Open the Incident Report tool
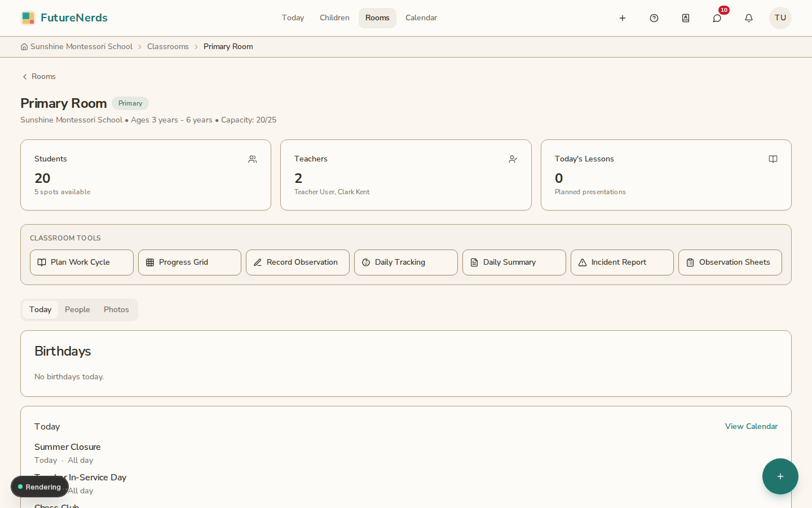The image size is (812, 508). (x=622, y=262)
